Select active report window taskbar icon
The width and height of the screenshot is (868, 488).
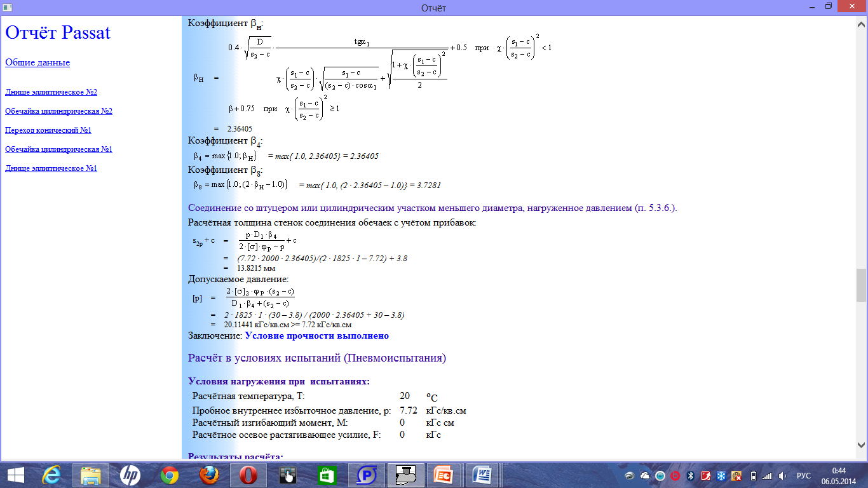point(405,475)
